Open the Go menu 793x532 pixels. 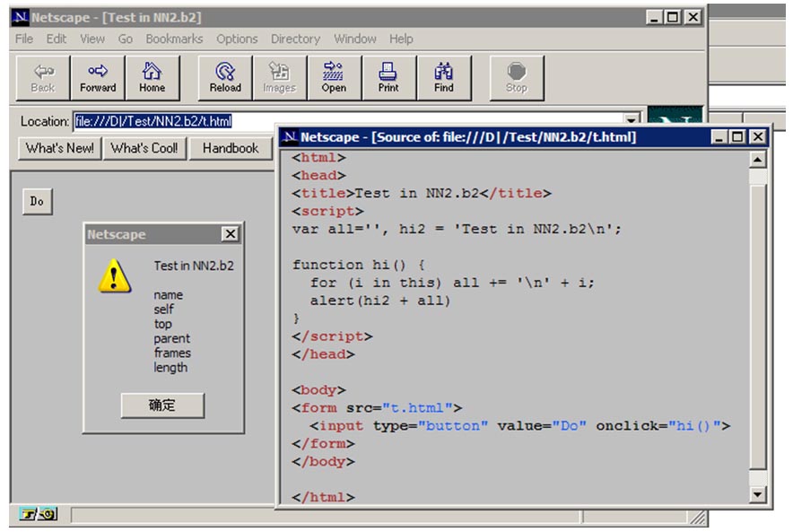pyautogui.click(x=125, y=39)
